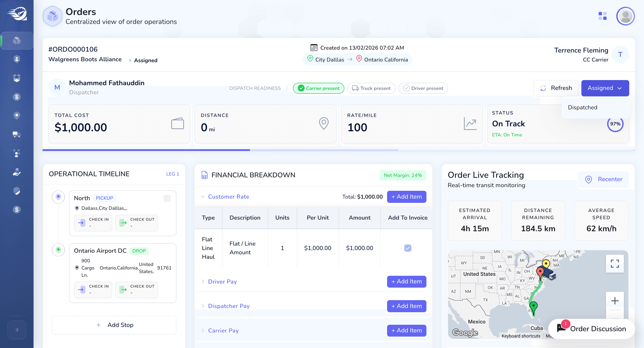Click the Add Stop button
The height and width of the screenshot is (348, 644).
pos(114,325)
